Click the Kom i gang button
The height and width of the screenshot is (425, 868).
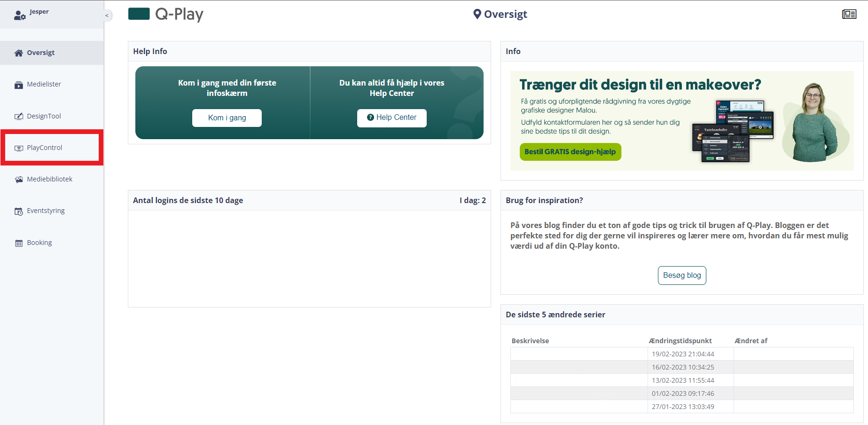pyautogui.click(x=227, y=118)
